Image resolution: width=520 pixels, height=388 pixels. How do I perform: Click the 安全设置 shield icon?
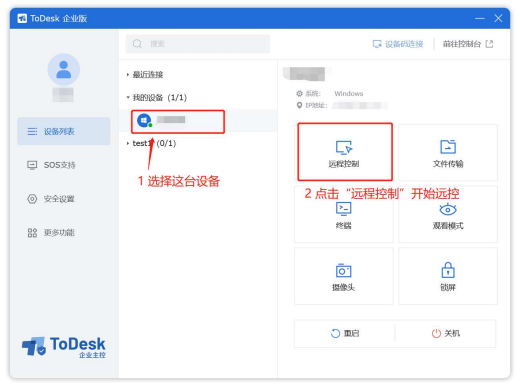tap(32, 199)
